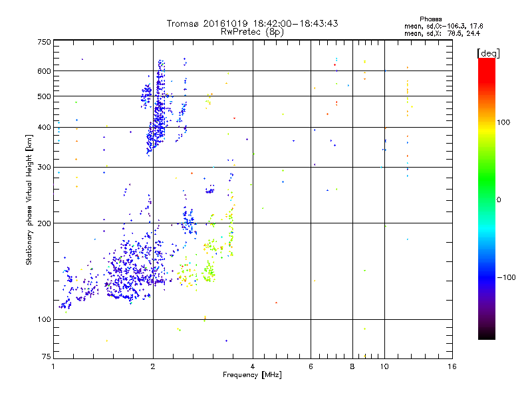This screenshot has height=399, width=532.
Task: Click the 'Phases' header text
Action: (x=430, y=19)
